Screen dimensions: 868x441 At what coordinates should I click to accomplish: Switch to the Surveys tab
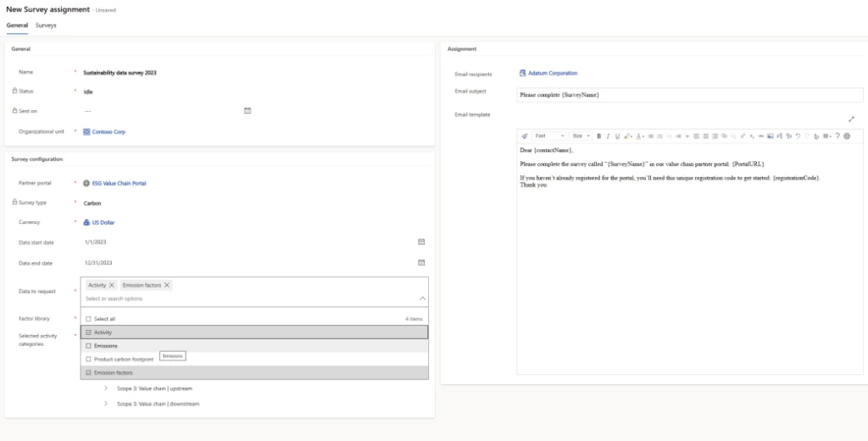pyautogui.click(x=46, y=25)
